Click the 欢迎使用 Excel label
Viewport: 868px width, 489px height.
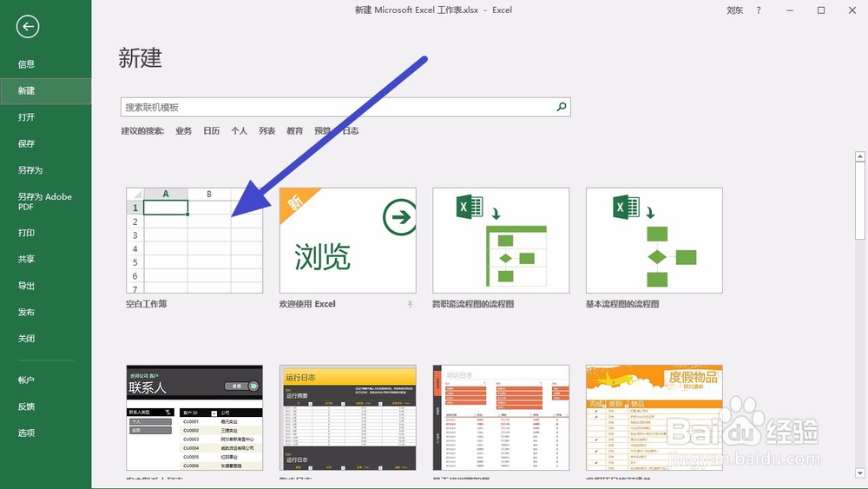(307, 304)
